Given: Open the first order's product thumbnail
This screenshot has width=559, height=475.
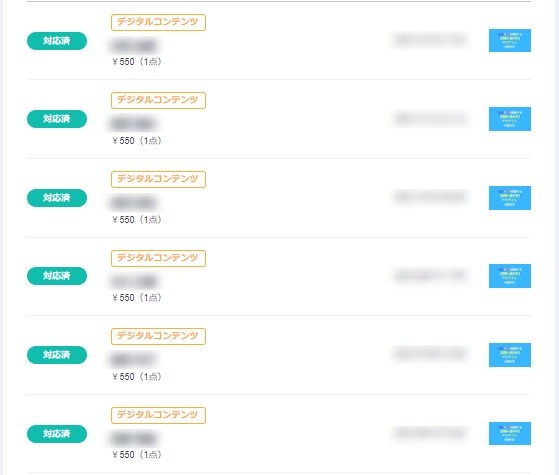Looking at the screenshot, I should pyautogui.click(x=509, y=40).
